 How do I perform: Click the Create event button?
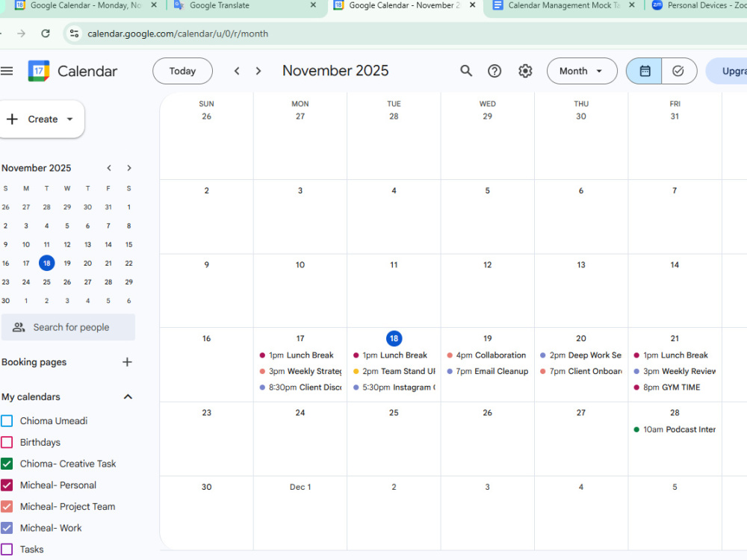(x=40, y=119)
